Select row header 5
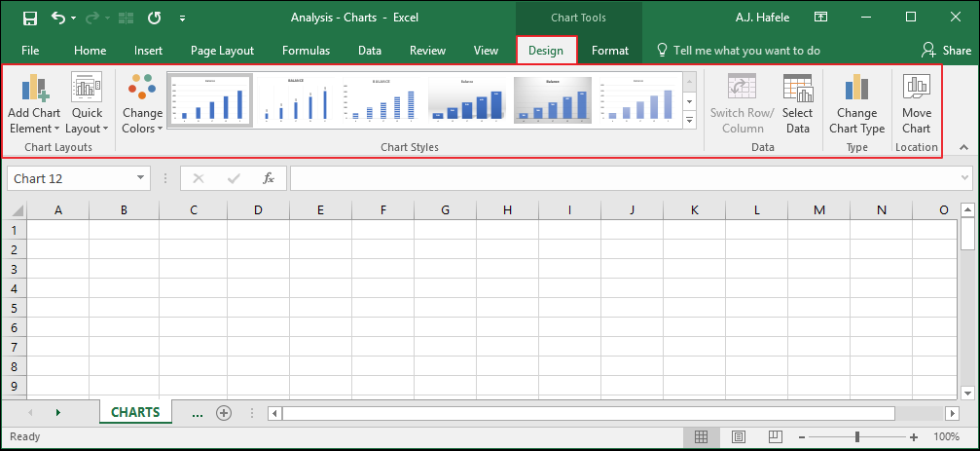The height and width of the screenshot is (451, 980). (14, 308)
